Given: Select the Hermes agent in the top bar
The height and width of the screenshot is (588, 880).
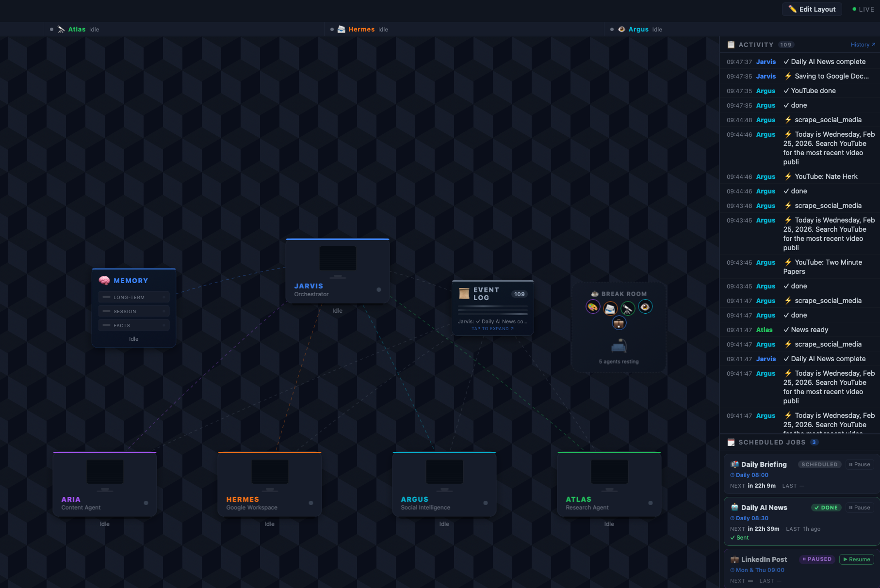Looking at the screenshot, I should pos(361,29).
